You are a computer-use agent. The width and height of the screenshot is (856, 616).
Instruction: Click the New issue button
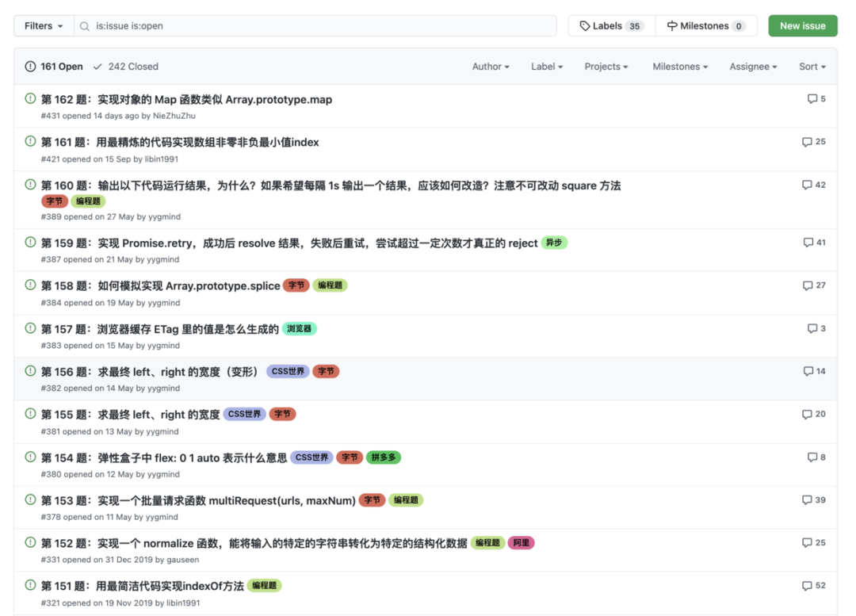[802, 25]
